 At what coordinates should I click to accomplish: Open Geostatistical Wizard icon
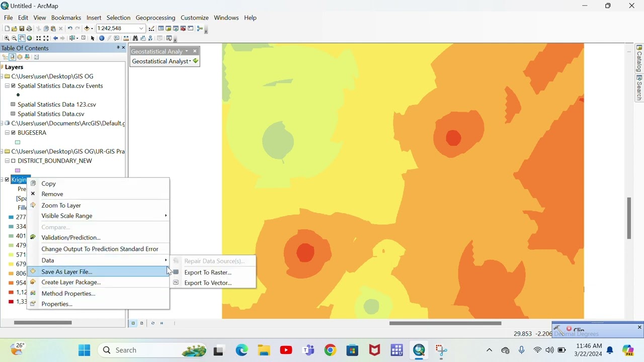coord(196,61)
